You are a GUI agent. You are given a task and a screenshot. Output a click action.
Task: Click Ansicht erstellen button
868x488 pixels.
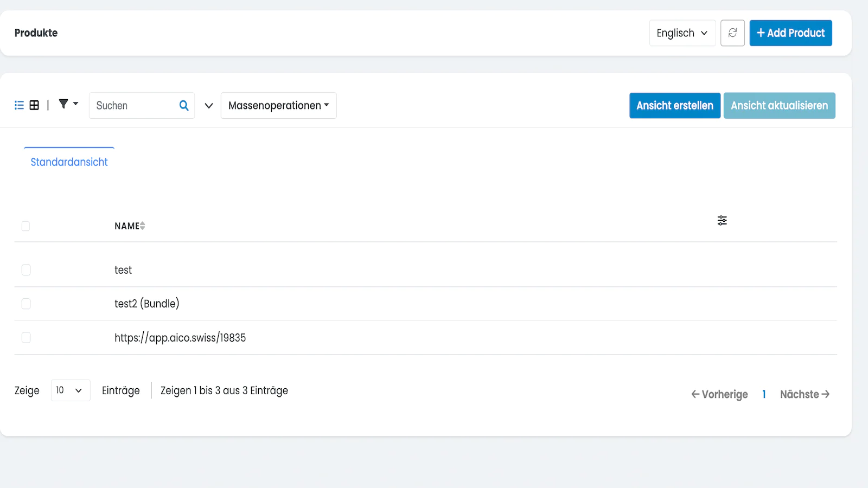[x=674, y=106]
